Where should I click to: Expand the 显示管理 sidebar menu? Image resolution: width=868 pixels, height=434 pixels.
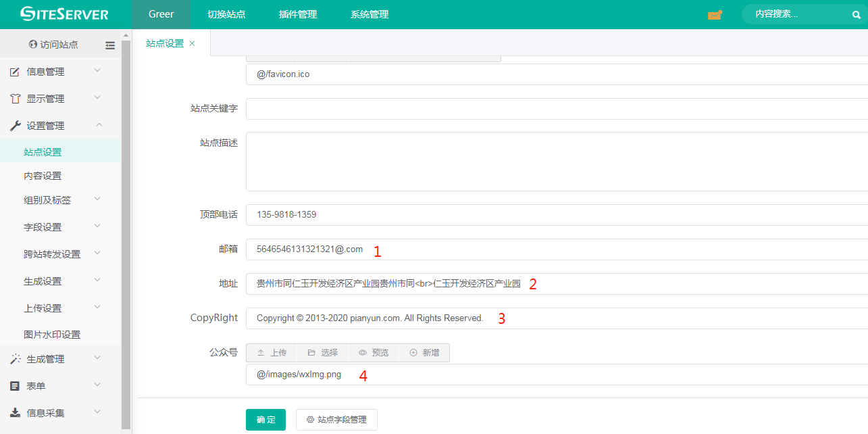[x=54, y=99]
